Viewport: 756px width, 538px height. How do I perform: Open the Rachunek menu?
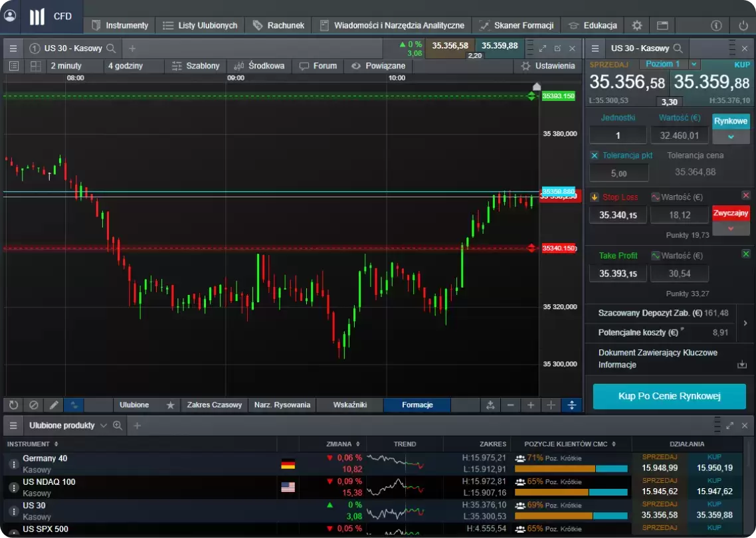tap(278, 25)
